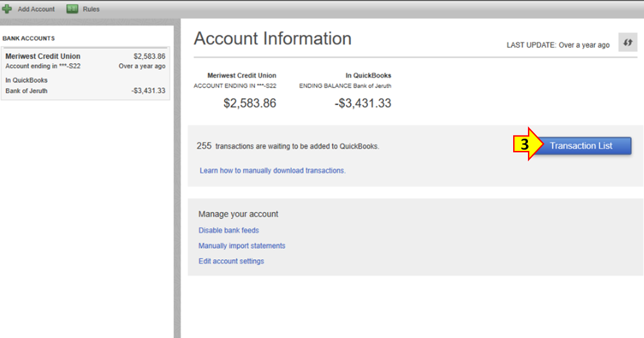Screen dimensions: 644x338
Task: Open Edit account settings link
Action: (231, 261)
